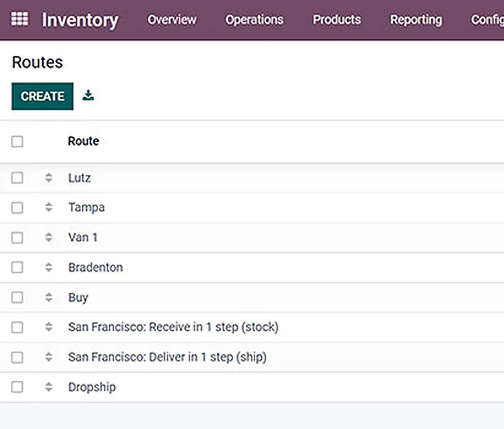This screenshot has width=504, height=429.
Task: Check the Dropship route checkbox
Action: pyautogui.click(x=17, y=387)
